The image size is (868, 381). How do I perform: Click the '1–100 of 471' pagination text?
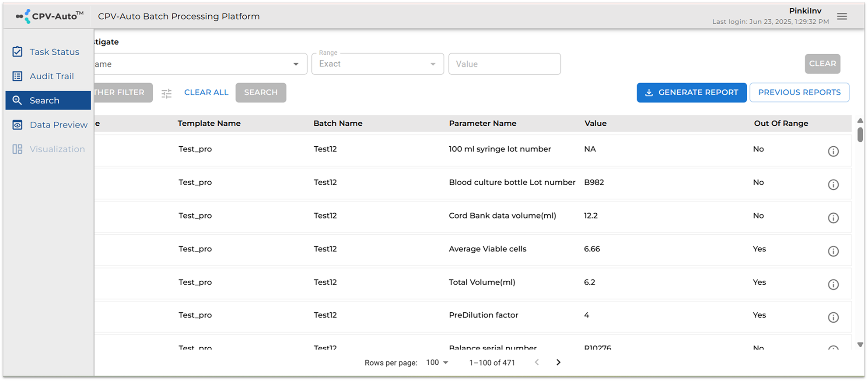click(x=492, y=363)
